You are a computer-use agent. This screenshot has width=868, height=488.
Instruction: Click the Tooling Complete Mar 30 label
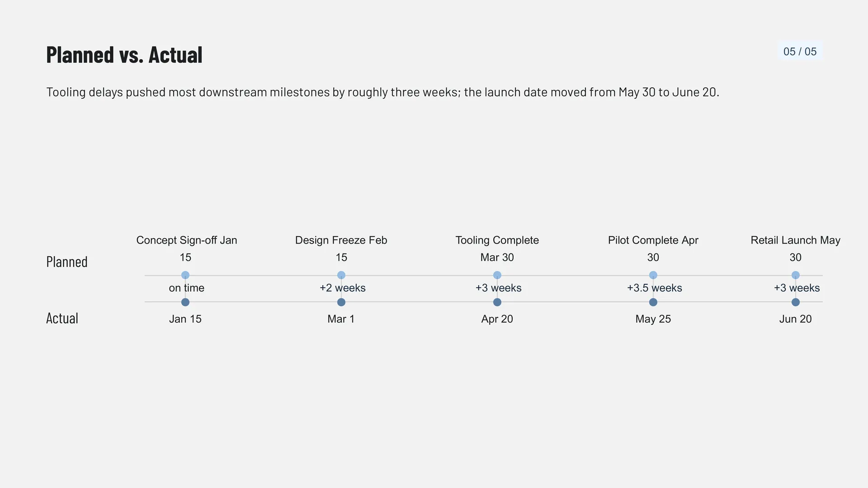[x=497, y=249]
